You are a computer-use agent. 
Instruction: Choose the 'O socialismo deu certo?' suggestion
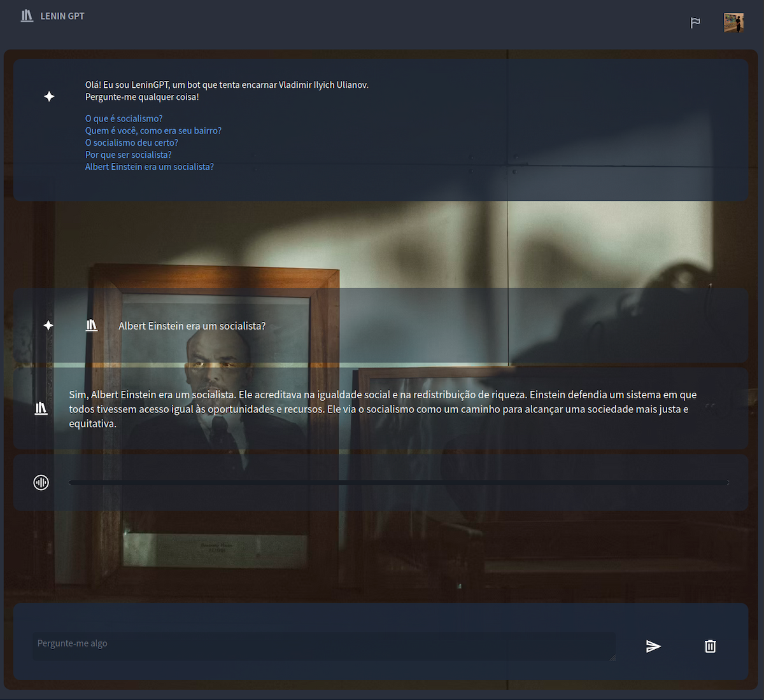coord(131,143)
